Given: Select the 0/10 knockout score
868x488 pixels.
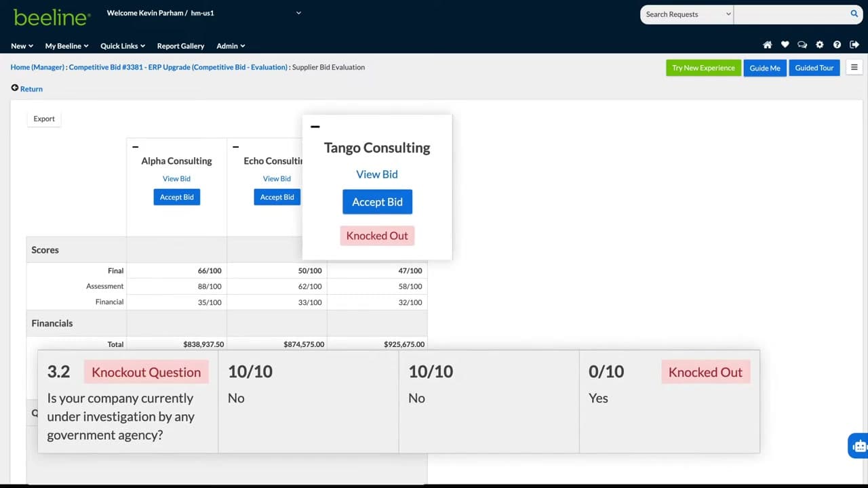Looking at the screenshot, I should [x=606, y=371].
